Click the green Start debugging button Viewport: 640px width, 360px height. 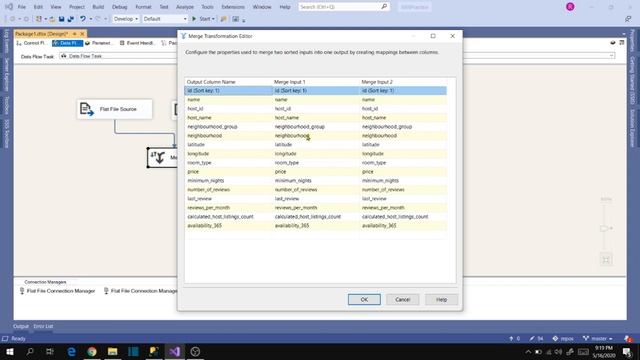pos(194,19)
